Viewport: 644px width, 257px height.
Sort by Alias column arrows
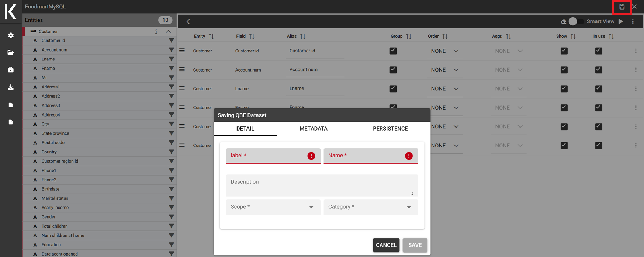[303, 36]
